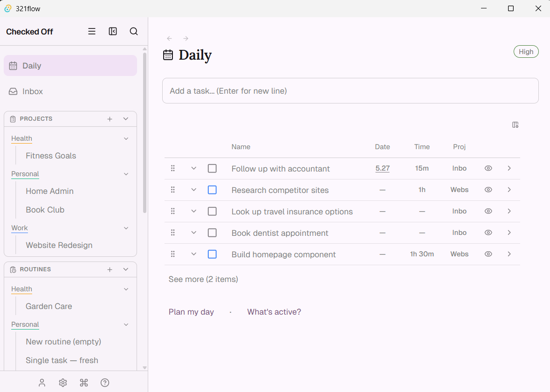This screenshot has height=392, width=550.
Task: Check off Follow up with accountant
Action: [212, 169]
